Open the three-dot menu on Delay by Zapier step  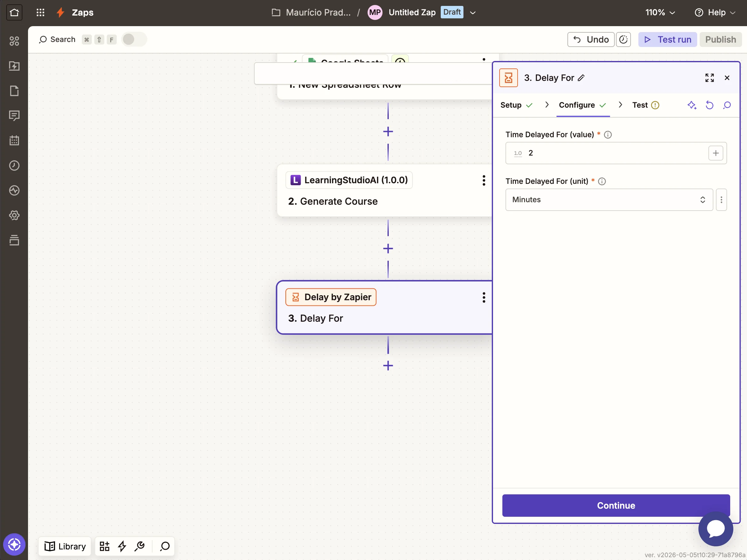[484, 297]
